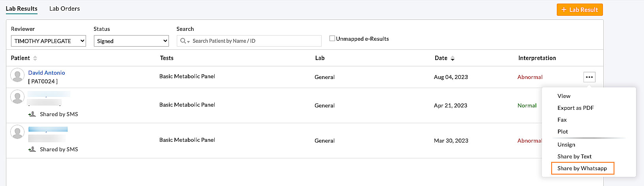Sort by Date column arrows
This screenshot has width=644, height=186.
[x=453, y=58]
